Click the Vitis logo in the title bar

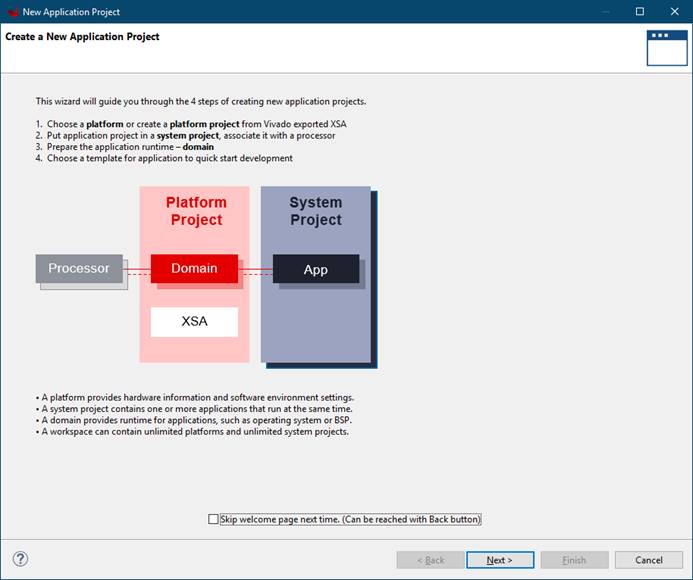pyautogui.click(x=12, y=12)
